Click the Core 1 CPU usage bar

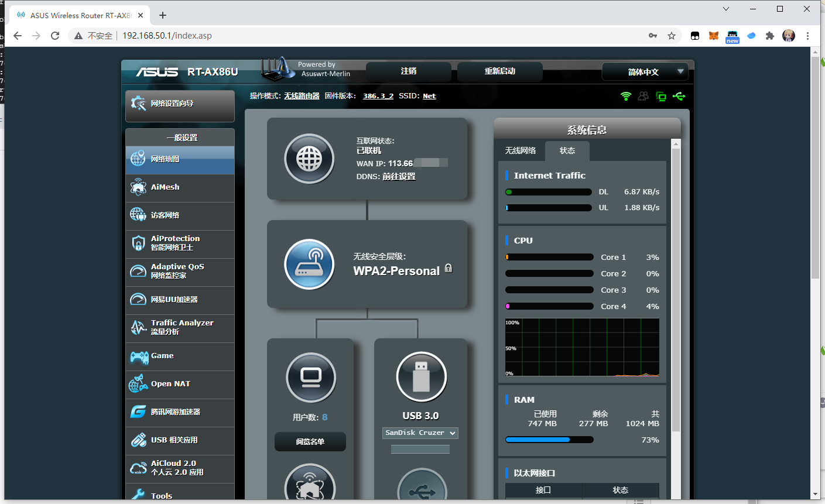549,257
